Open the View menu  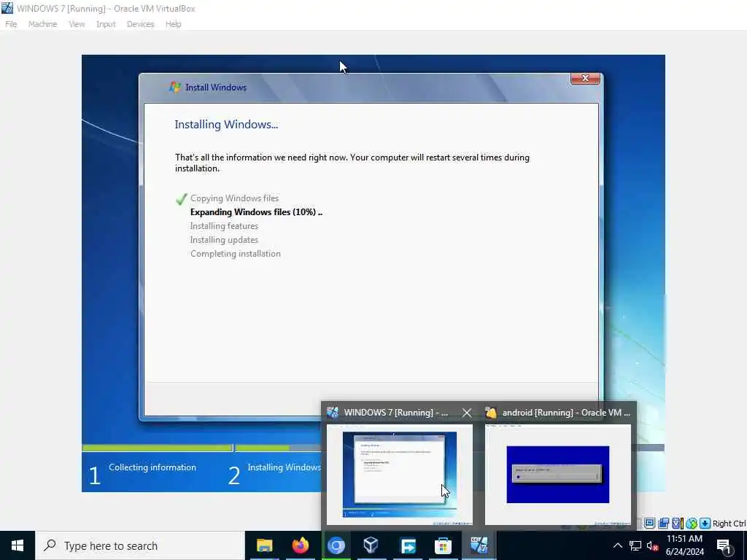tap(77, 24)
